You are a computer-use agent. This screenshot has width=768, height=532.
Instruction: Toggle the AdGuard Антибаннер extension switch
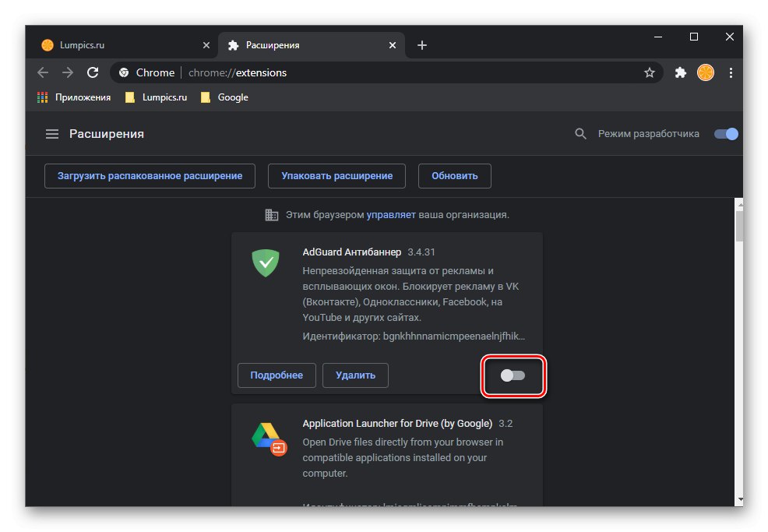pos(513,375)
